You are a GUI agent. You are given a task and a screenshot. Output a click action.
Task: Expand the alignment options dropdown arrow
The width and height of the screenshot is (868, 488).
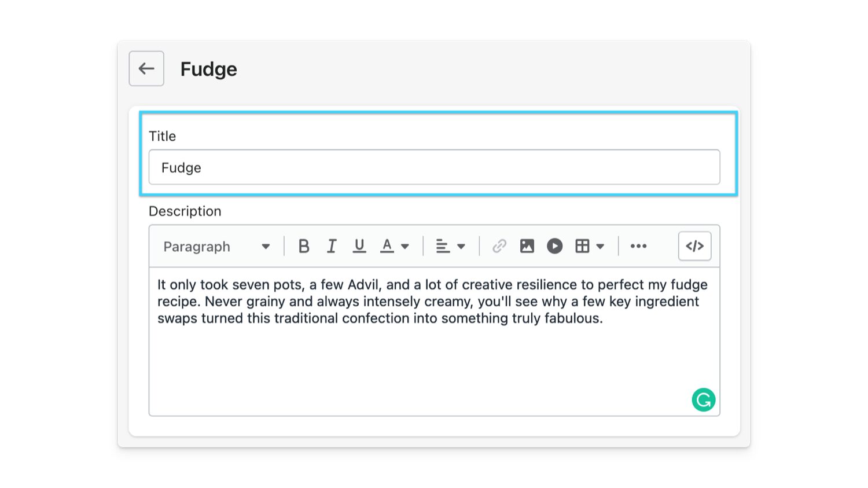coord(461,247)
